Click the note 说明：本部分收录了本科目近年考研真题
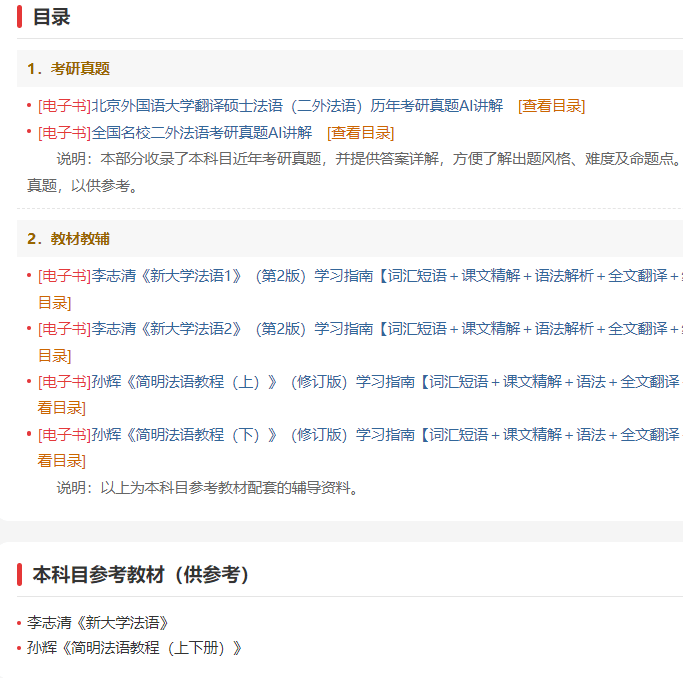 pyautogui.click(x=369, y=159)
